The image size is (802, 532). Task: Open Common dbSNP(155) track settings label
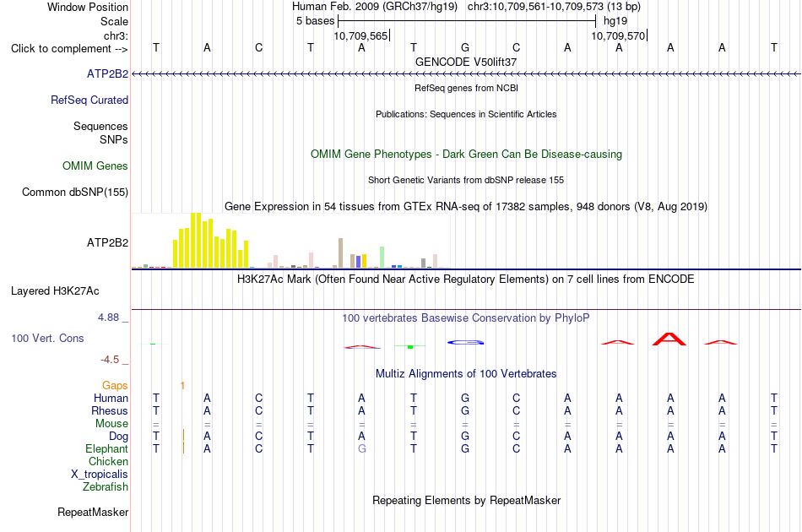coord(75,192)
